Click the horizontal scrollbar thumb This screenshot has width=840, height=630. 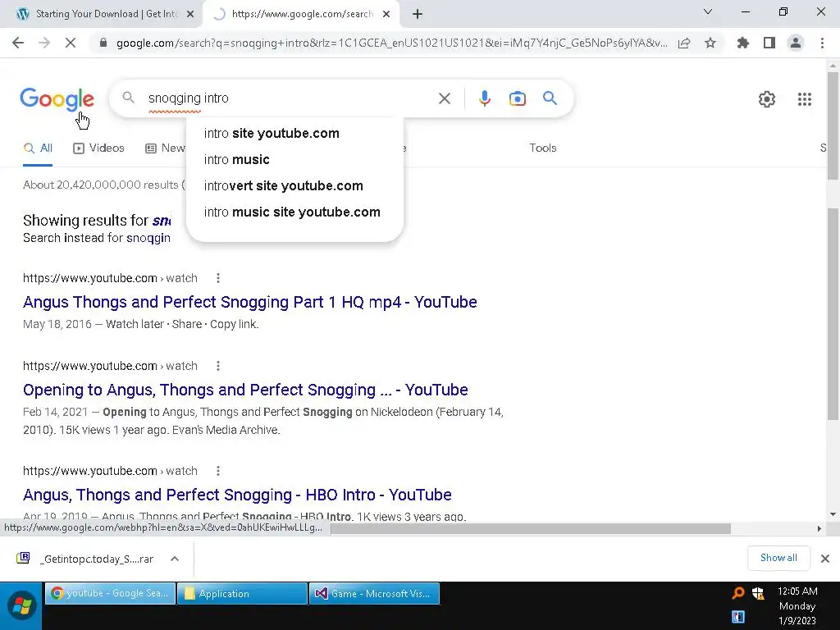pos(531,529)
